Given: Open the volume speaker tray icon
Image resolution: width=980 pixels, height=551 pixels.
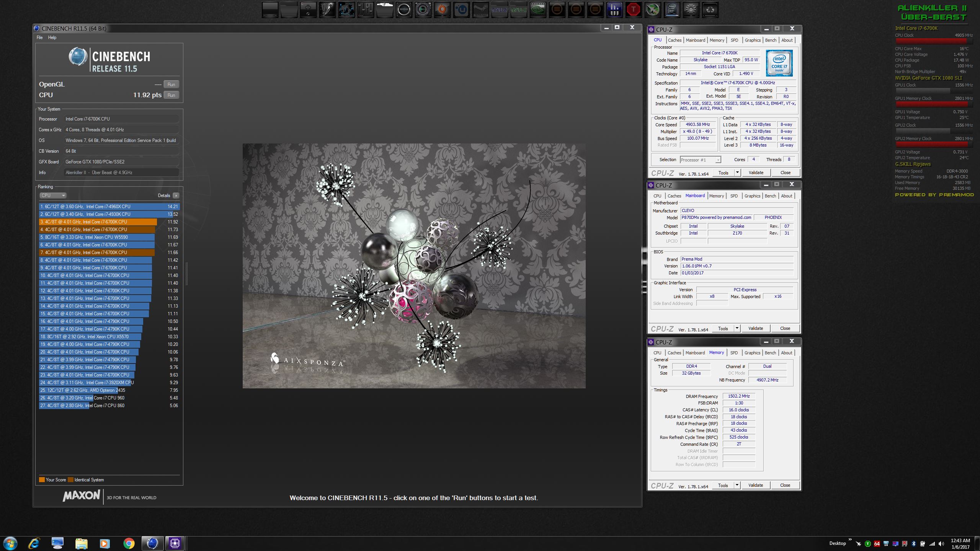Looking at the screenshot, I should [941, 543].
